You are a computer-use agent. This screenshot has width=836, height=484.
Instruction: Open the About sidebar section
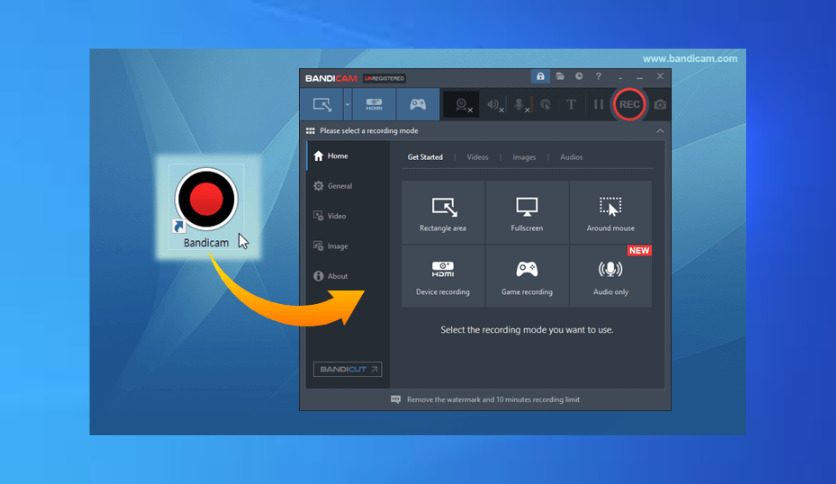click(348, 276)
